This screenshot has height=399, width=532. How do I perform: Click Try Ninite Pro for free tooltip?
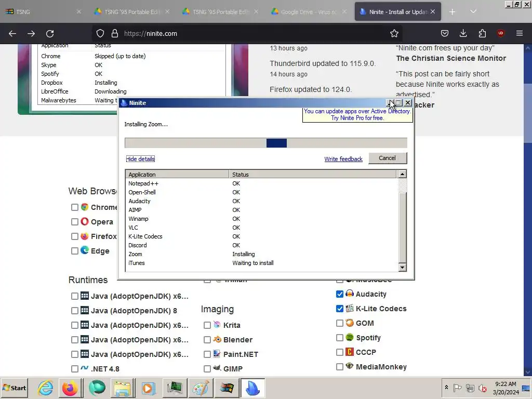coord(357,114)
